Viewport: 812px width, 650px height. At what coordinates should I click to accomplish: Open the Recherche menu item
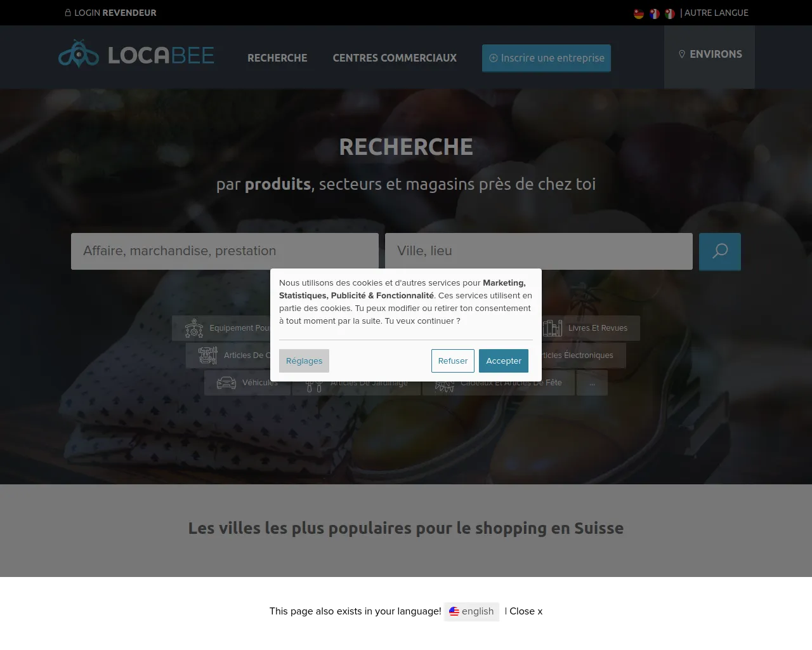277,58
